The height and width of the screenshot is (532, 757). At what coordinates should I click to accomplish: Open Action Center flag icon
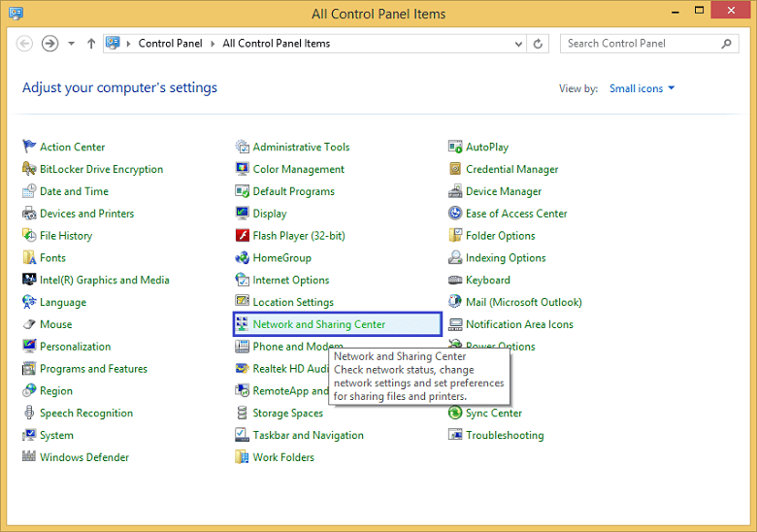(x=29, y=147)
